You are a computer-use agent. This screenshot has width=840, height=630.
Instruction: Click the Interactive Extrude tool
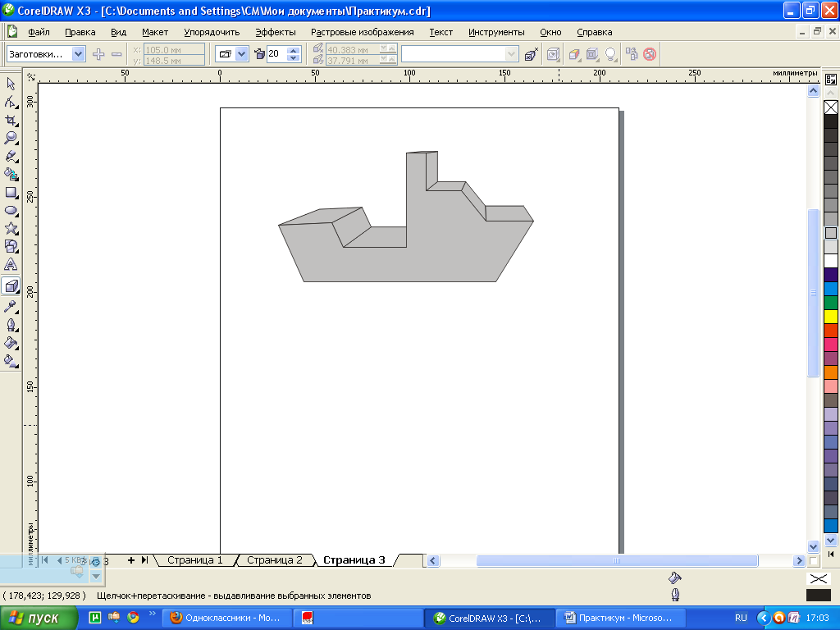[11, 285]
